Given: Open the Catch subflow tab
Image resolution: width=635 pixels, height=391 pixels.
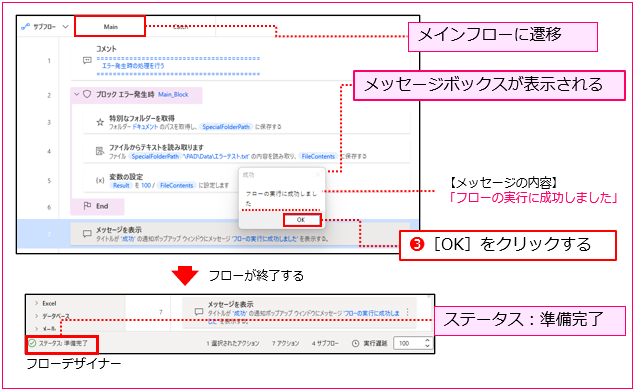Looking at the screenshot, I should tap(181, 27).
